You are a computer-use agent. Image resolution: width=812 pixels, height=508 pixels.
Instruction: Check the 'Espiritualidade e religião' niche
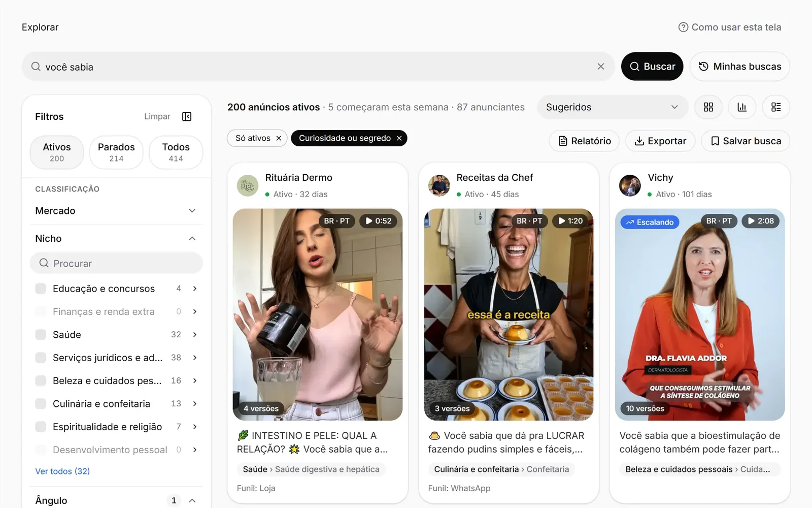point(41,427)
